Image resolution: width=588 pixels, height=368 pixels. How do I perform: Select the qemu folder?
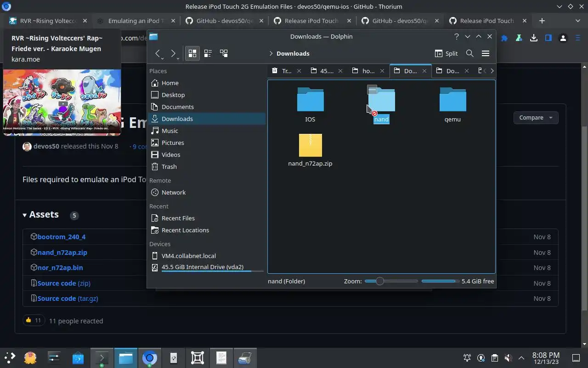coord(452,104)
